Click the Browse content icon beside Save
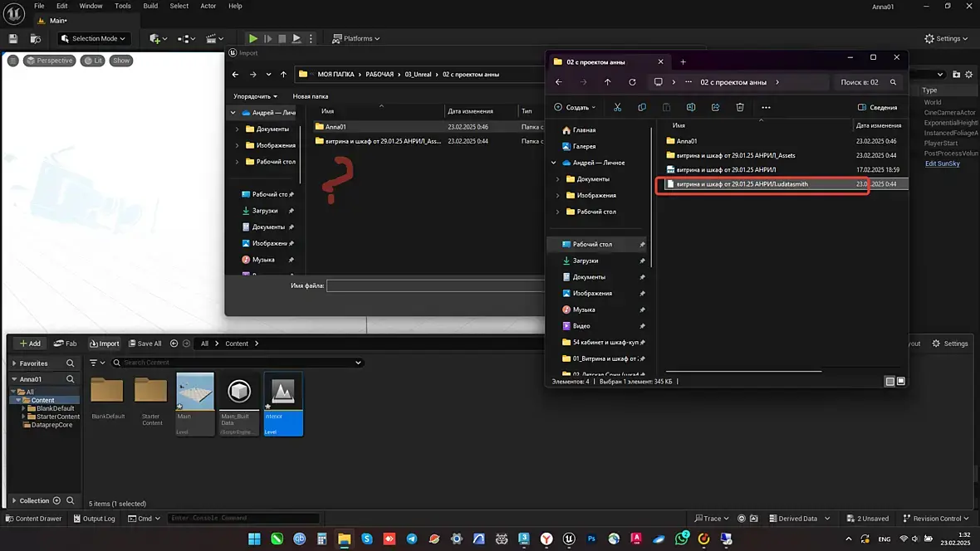 coord(35,38)
